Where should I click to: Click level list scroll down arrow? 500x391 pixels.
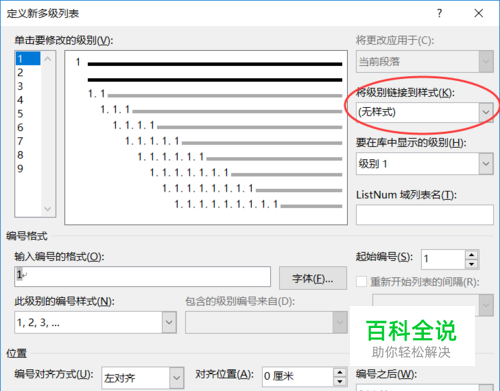pyautogui.click(x=48, y=209)
